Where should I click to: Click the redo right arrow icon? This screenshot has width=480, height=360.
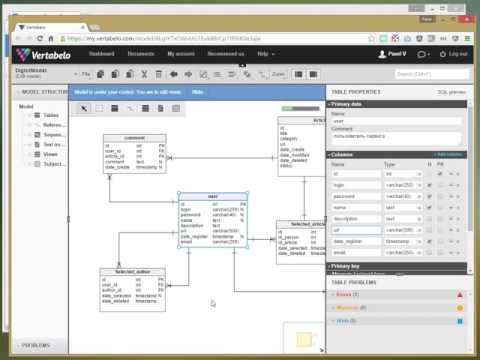point(188,74)
